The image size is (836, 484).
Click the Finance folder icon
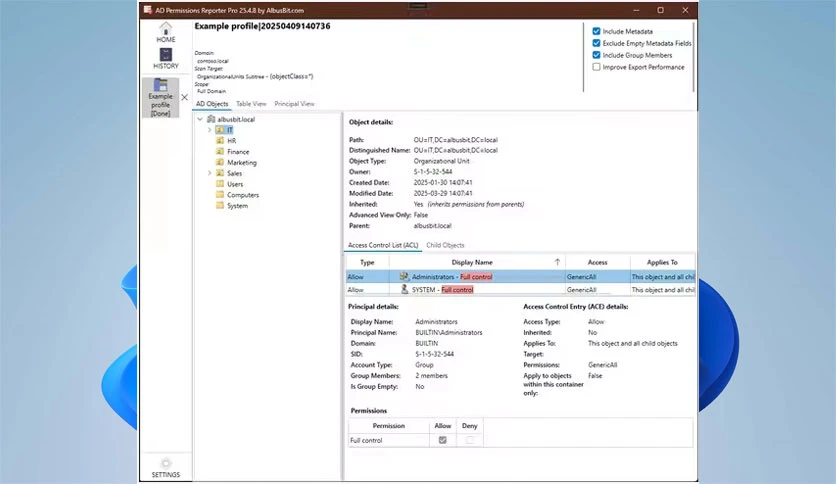220,151
